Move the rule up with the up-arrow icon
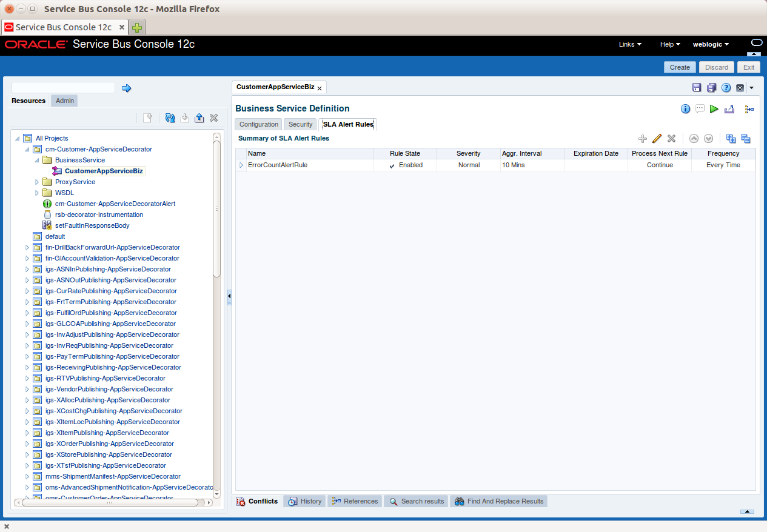Image resolution: width=767 pixels, height=532 pixels. coord(694,139)
